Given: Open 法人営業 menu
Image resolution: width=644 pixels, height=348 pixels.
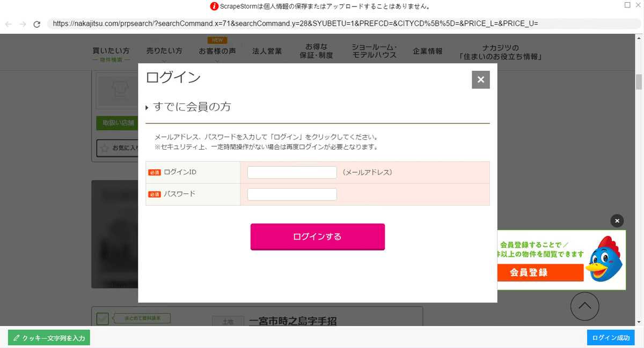Looking at the screenshot, I should tap(267, 51).
